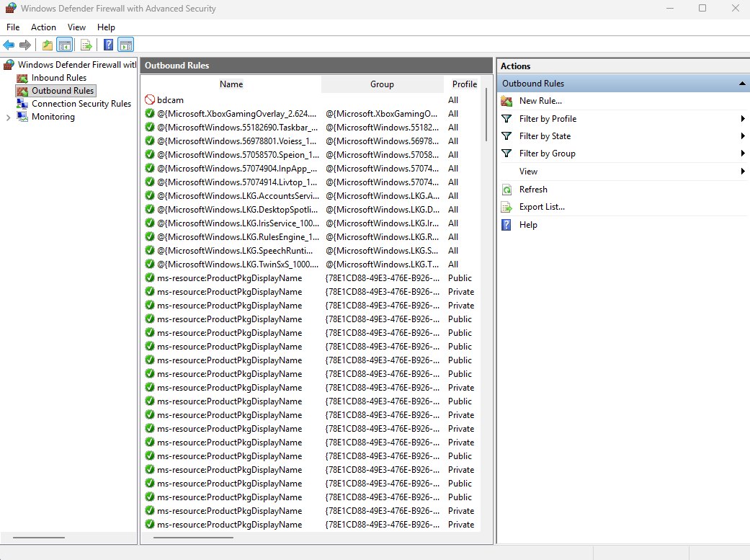Open the Help menu in menu bar

coord(106,27)
